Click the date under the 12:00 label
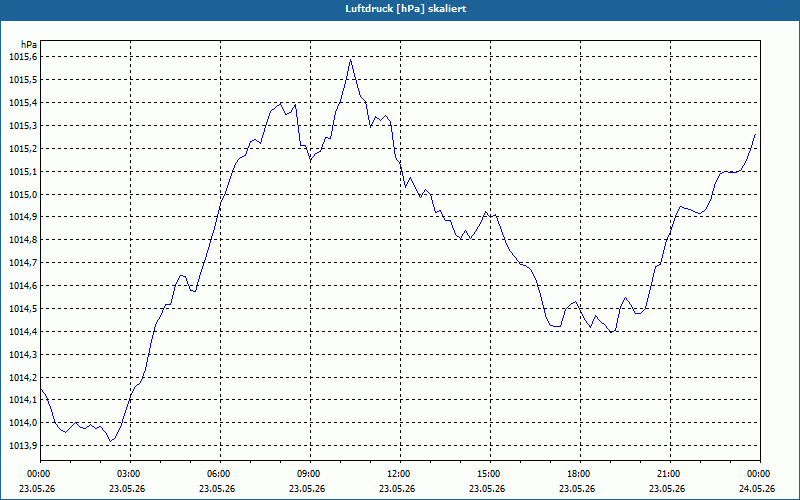Screen dimensions: 800x500 [x=397, y=489]
